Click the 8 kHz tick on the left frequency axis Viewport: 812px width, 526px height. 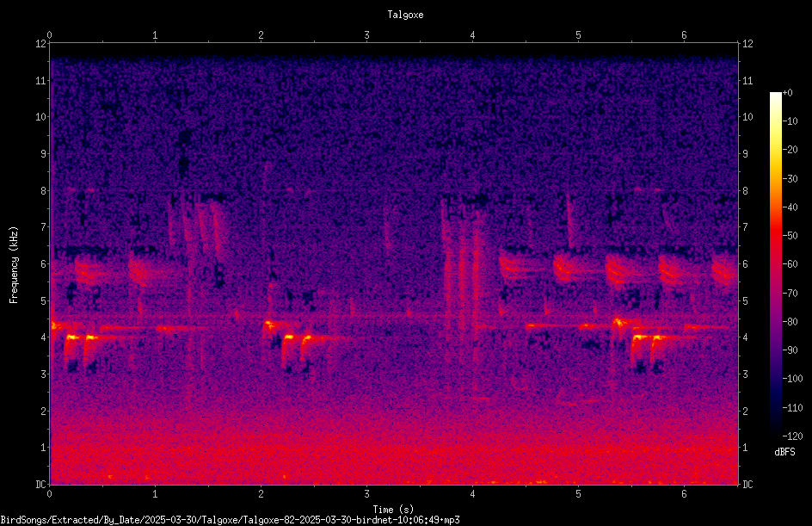click(x=43, y=191)
